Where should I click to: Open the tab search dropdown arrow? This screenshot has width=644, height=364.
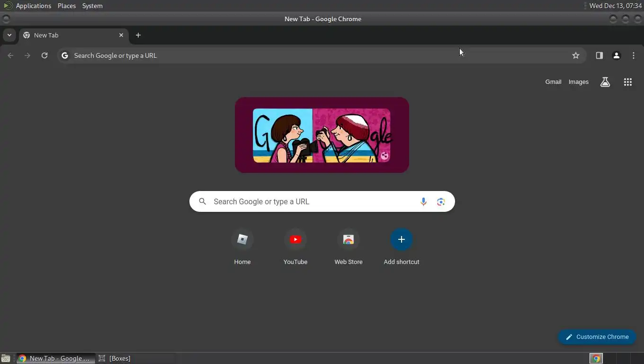click(x=9, y=35)
